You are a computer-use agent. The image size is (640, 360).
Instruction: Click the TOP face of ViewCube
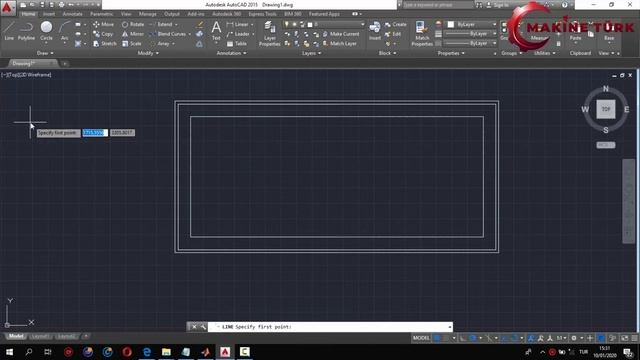pyautogui.click(x=606, y=109)
